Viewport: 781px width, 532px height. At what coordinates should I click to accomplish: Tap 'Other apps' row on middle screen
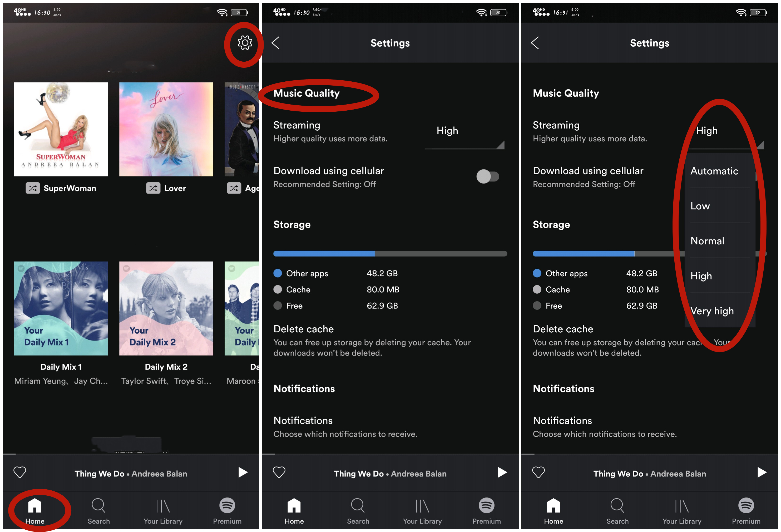click(335, 273)
